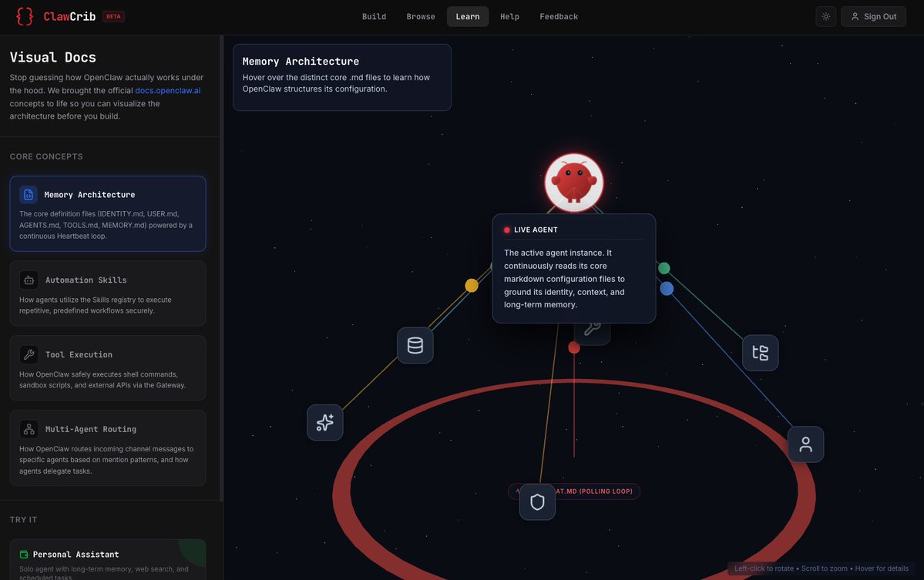Click the Automation Skills robot icon
This screenshot has height=580, width=924.
click(x=29, y=280)
